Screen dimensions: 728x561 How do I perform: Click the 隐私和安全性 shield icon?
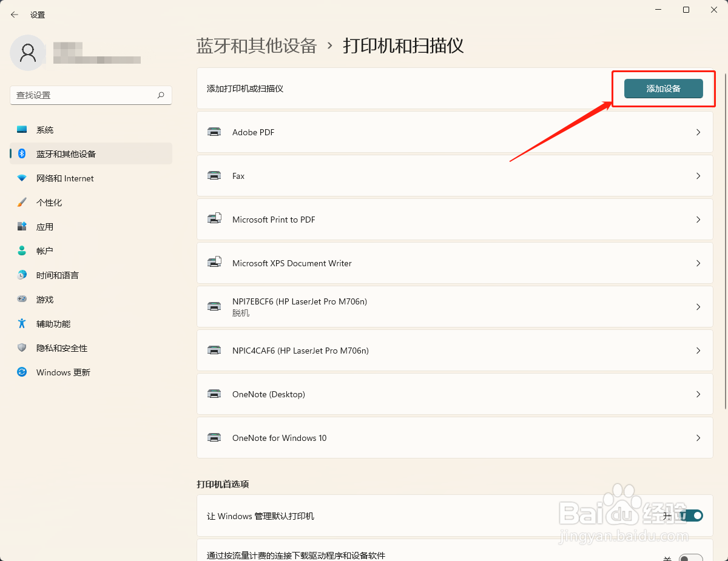22,348
